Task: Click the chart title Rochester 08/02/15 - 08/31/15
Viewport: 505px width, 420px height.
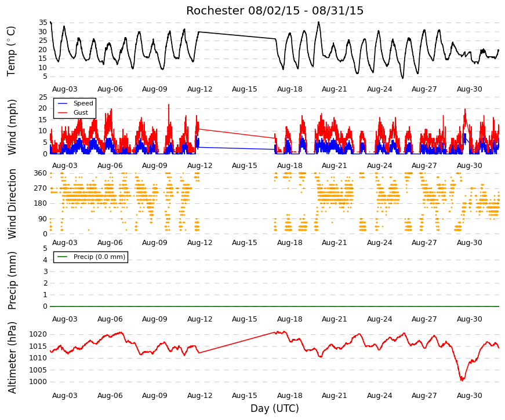Action: [275, 10]
